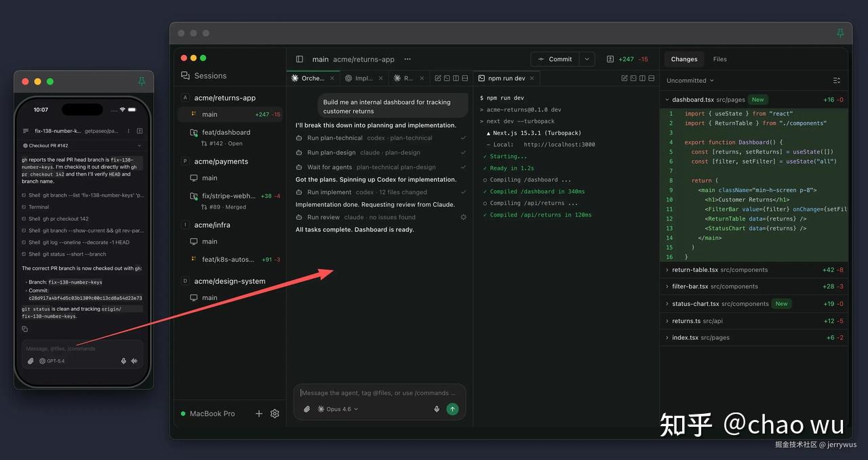This screenshot has width=868, height=460.
Task: Click the diff view options icon beside Uncommitted
Action: click(x=837, y=80)
